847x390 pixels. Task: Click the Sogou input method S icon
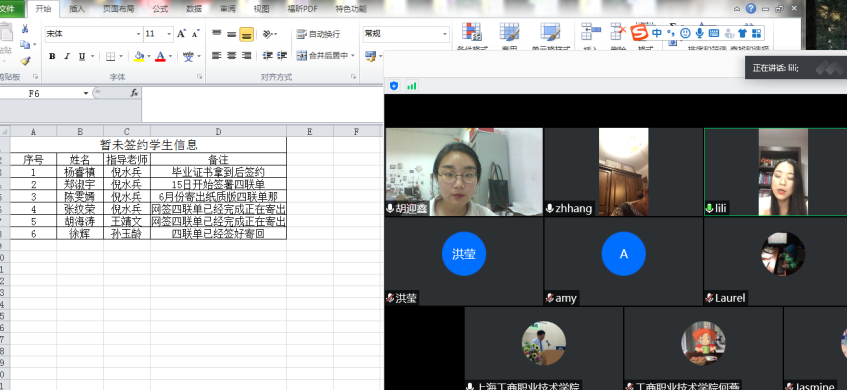coord(639,33)
